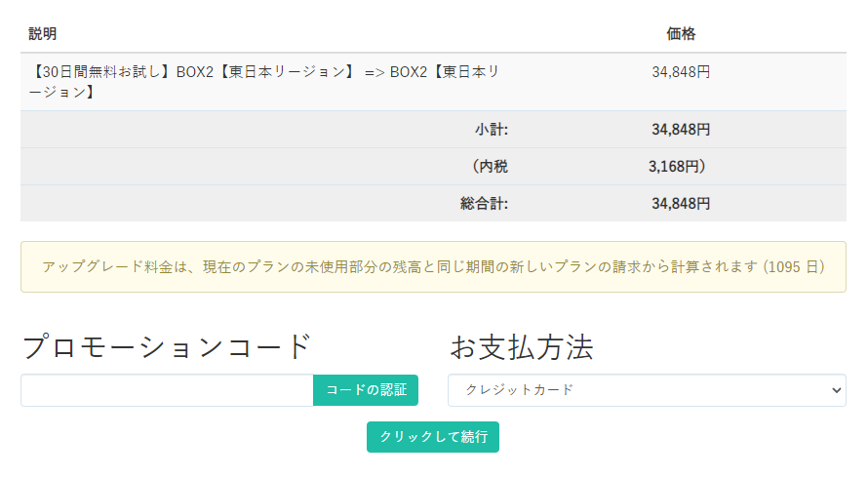This screenshot has width=868, height=478.
Task: Click the 総合計 label
Action: pos(484,204)
